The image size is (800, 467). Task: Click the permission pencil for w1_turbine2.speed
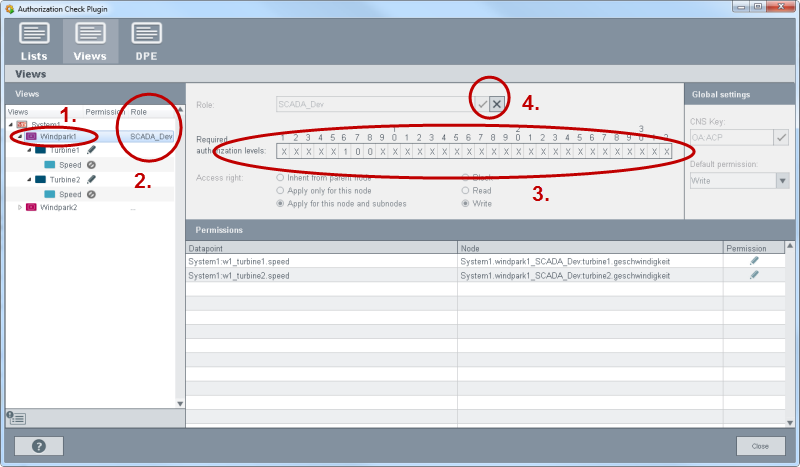[754, 275]
